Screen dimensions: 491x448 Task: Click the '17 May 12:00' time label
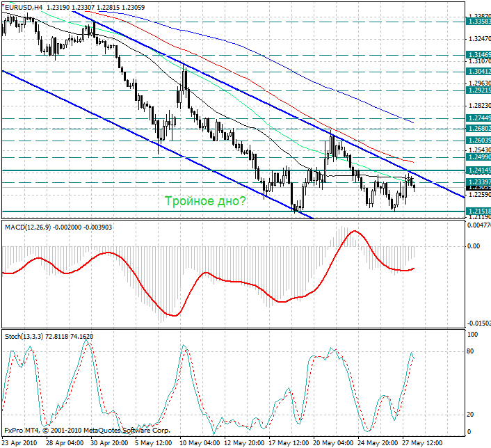[289, 443]
